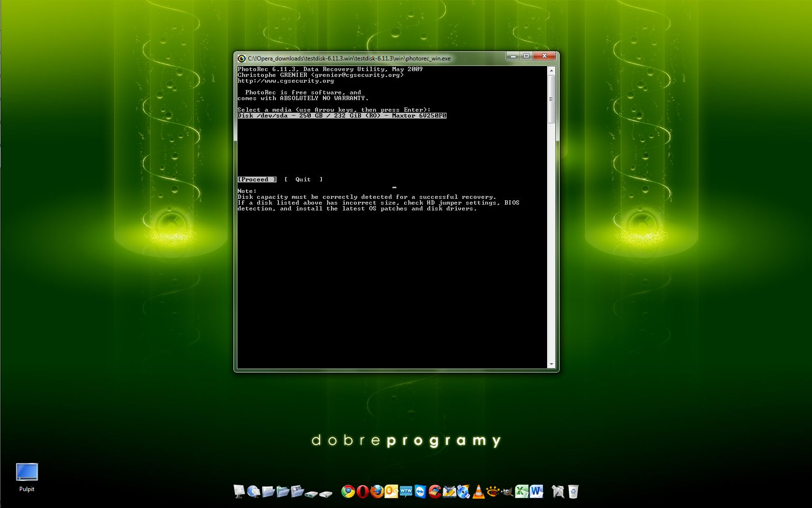Open the network globe icon in the dock
Screen dimensions: 812x508
[254, 492]
